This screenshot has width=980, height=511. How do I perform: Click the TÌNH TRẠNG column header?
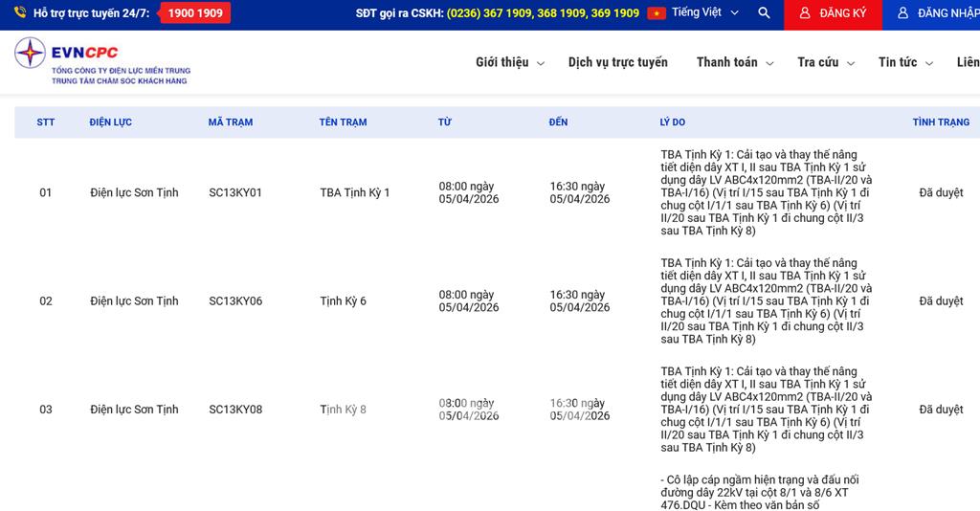coord(940,122)
